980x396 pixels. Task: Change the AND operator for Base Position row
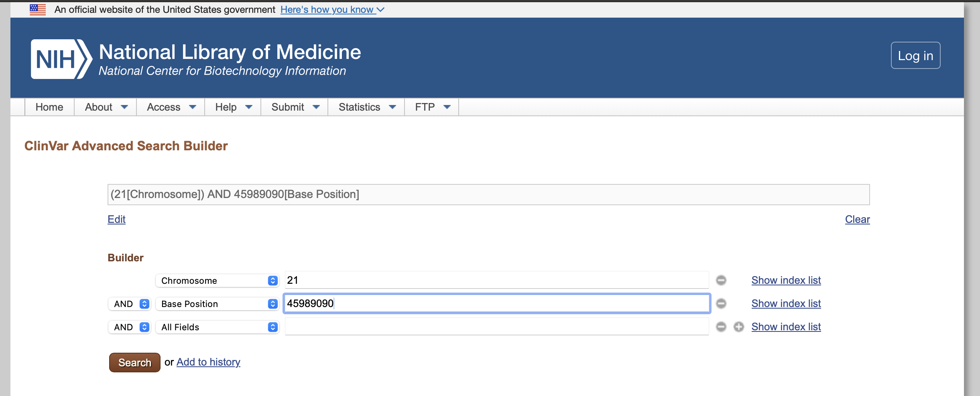click(x=130, y=304)
